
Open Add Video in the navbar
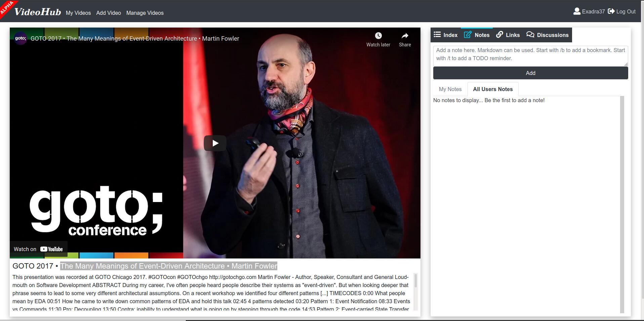109,13
